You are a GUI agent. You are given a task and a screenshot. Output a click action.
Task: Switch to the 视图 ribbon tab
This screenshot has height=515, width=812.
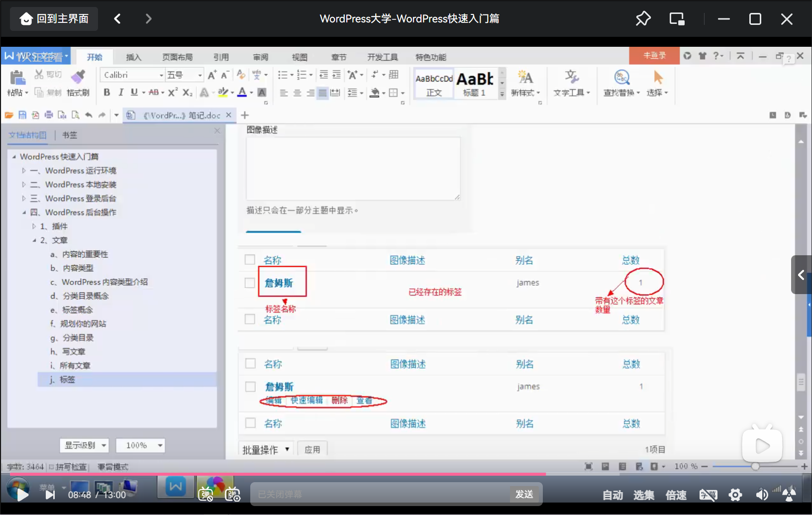300,57
